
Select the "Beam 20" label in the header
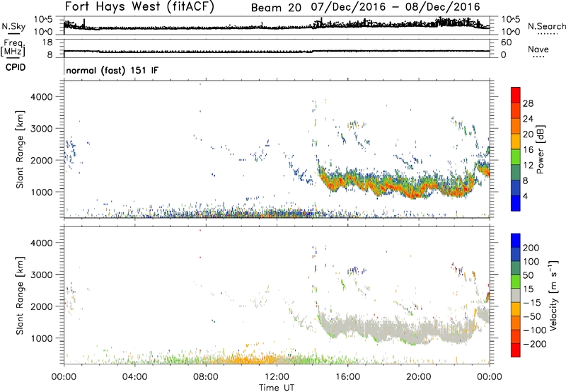(x=276, y=7)
